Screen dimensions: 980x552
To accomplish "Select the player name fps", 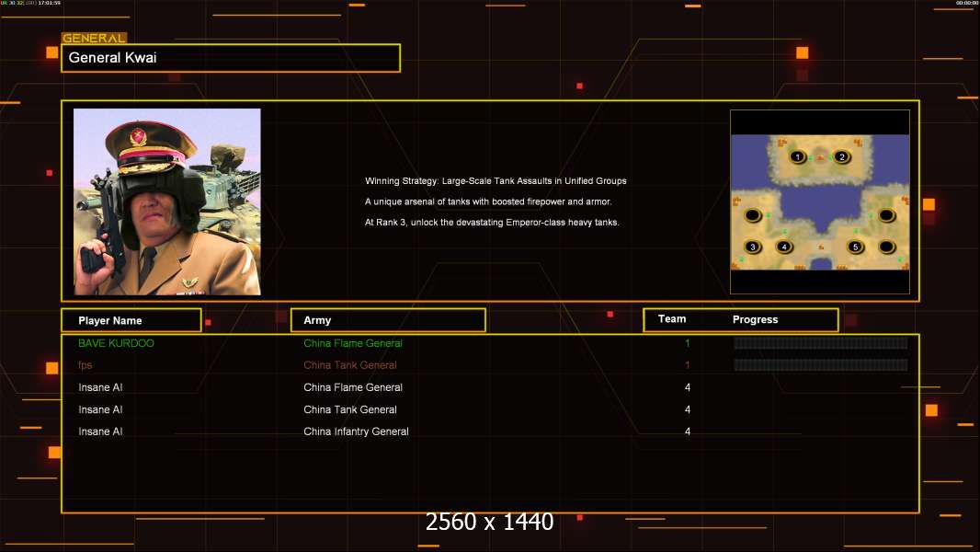I will pyautogui.click(x=85, y=365).
